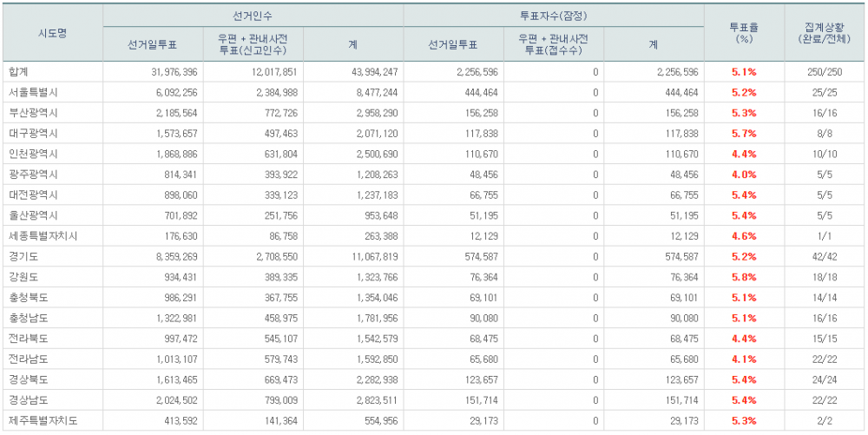Click the 투표자수(잠정) group header
This screenshot has height=435, width=868.
(x=554, y=16)
